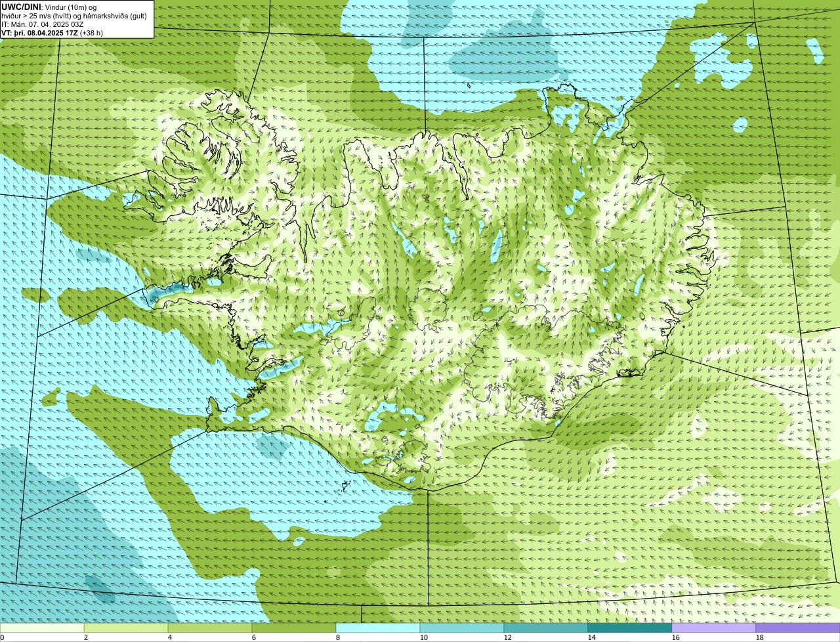Click the legend tick label "12"
The height and width of the screenshot is (642, 840).
point(508,637)
